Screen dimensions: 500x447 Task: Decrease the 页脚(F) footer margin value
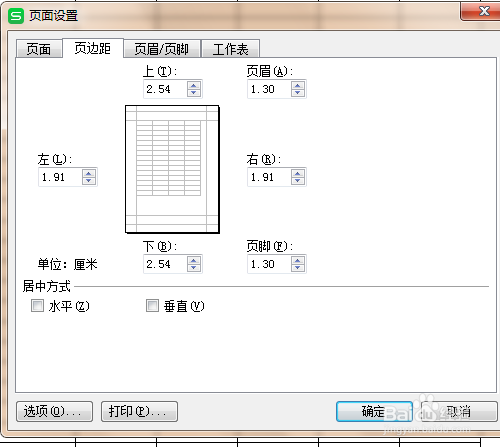[298, 268]
